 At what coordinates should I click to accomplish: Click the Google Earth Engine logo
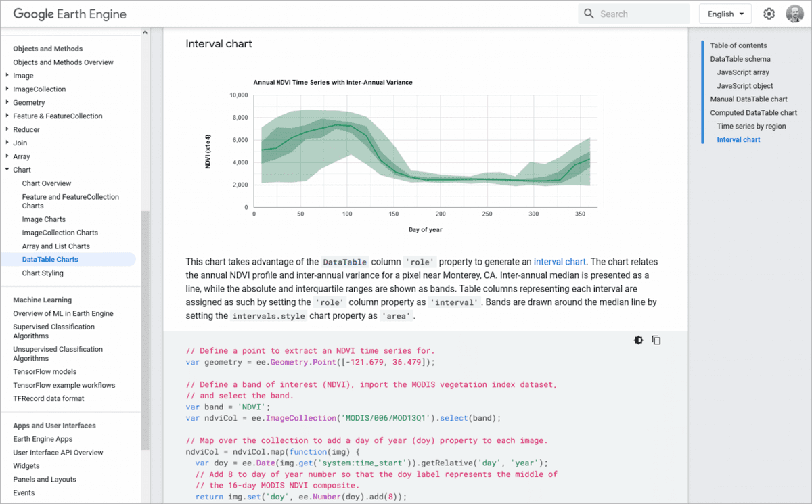pos(70,14)
